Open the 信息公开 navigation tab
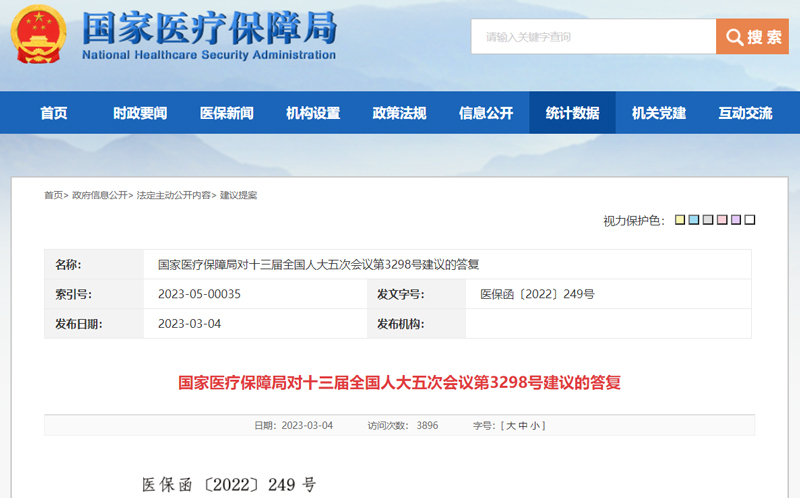800x498 pixels. click(486, 113)
